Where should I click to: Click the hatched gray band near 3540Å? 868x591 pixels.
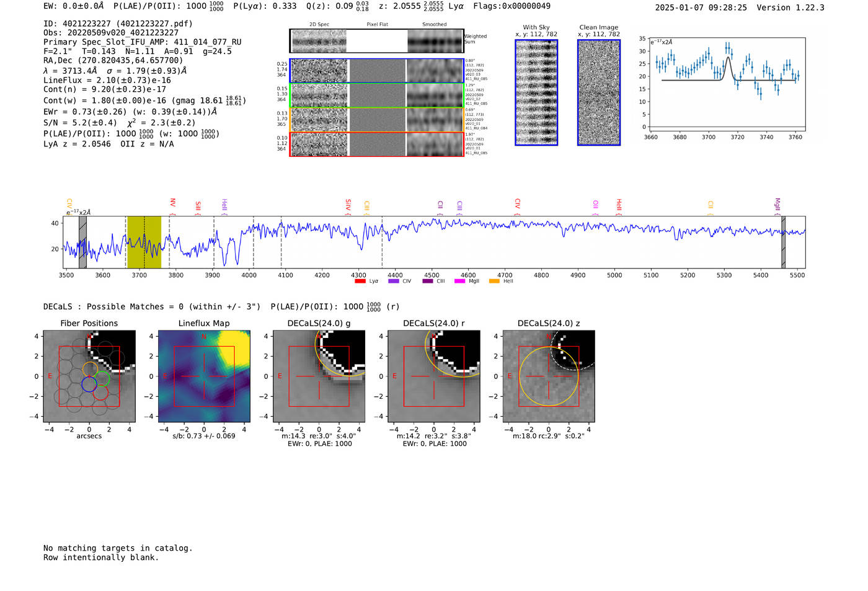[x=82, y=242]
